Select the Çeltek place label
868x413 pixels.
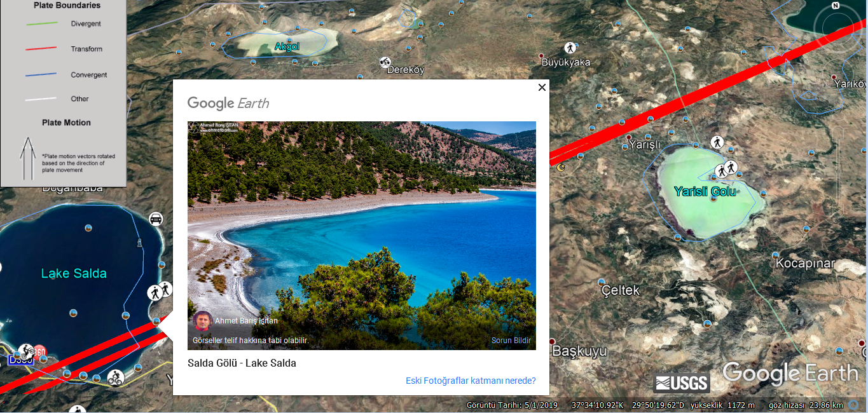pyautogui.click(x=621, y=290)
